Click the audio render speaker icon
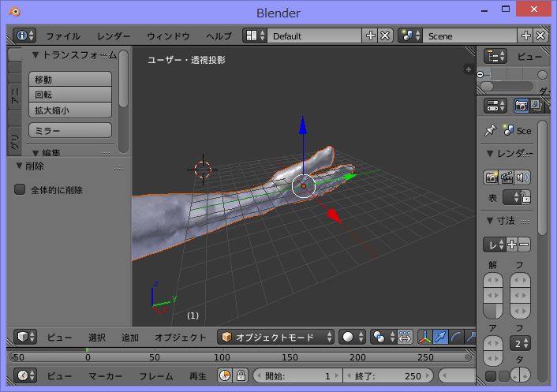This screenshot has height=392, width=557. click(x=522, y=177)
